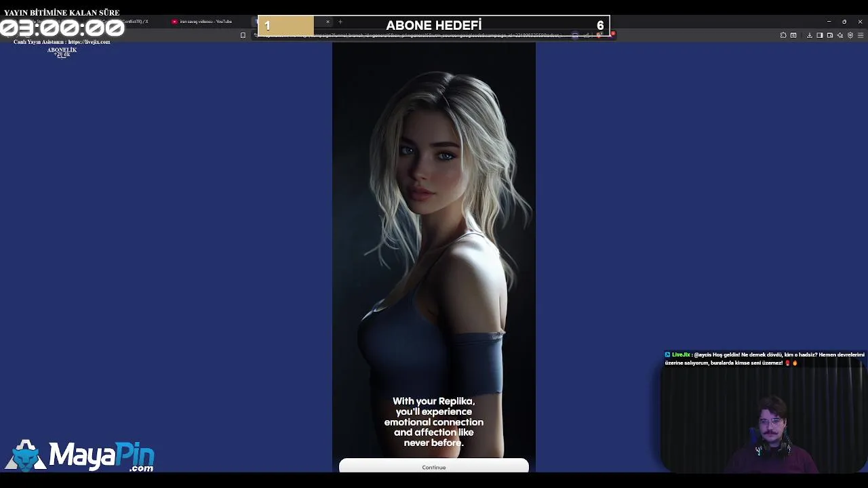The width and height of the screenshot is (868, 488).
Task: Click the bookmark icon left of address bar
Action: coord(243,35)
